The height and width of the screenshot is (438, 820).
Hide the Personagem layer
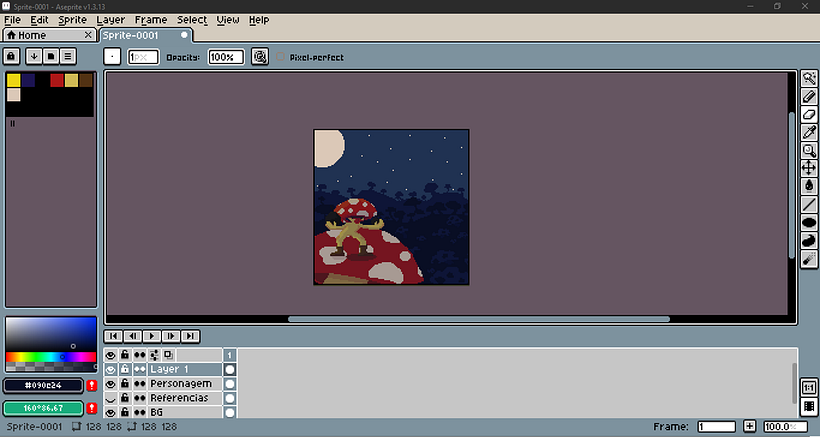pyautogui.click(x=110, y=384)
